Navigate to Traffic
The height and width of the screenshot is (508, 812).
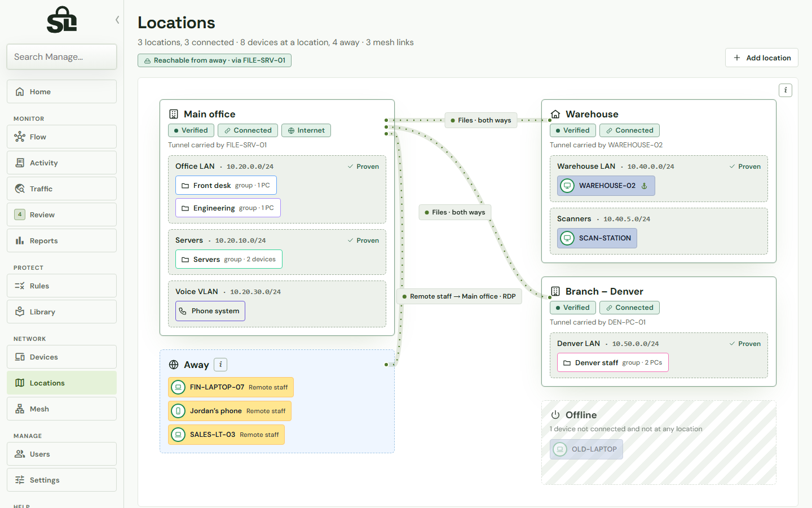[62, 189]
